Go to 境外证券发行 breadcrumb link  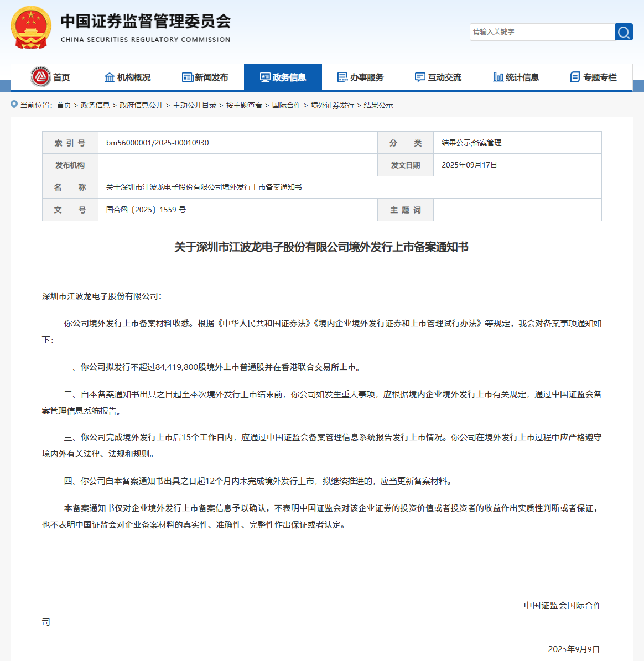click(332, 105)
